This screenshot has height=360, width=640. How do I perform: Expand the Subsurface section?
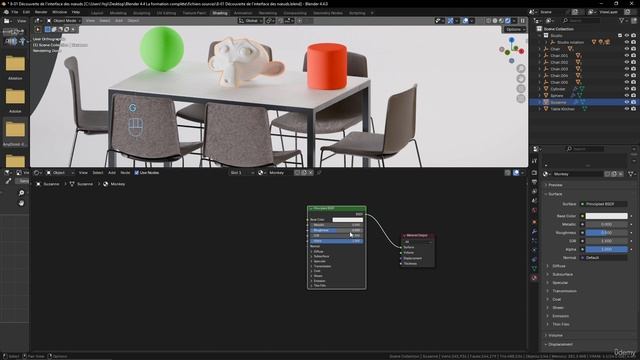(562, 274)
